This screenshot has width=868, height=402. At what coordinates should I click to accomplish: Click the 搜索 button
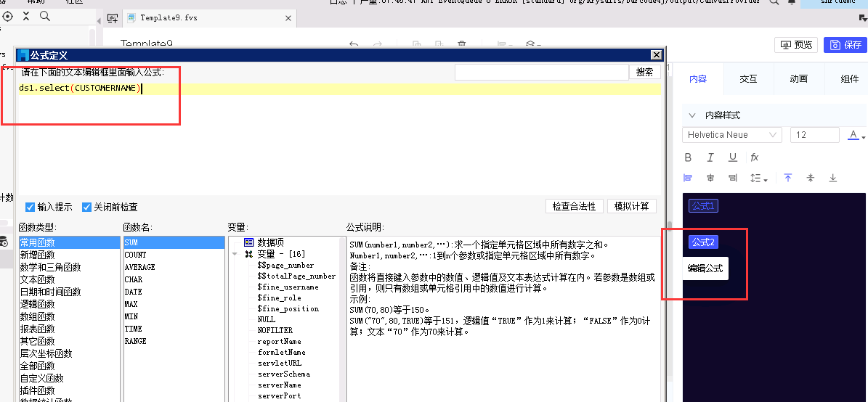(645, 73)
